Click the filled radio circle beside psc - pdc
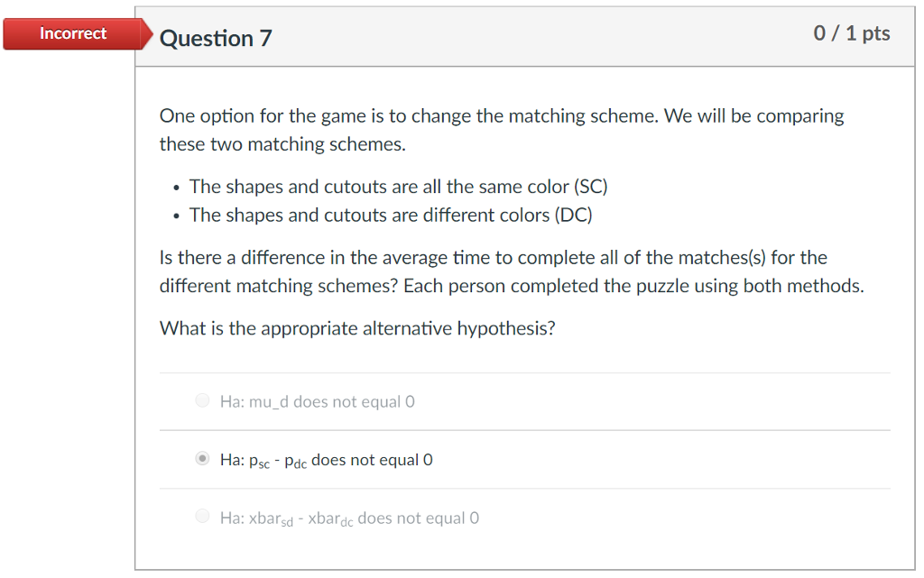This screenshot has height=578, width=924. pyautogui.click(x=202, y=458)
